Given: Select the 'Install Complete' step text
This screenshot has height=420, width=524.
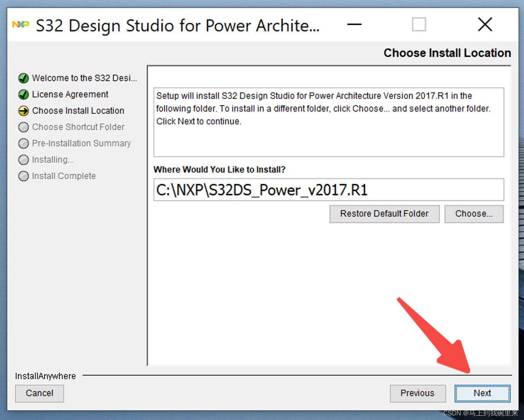Looking at the screenshot, I should pos(64,176).
